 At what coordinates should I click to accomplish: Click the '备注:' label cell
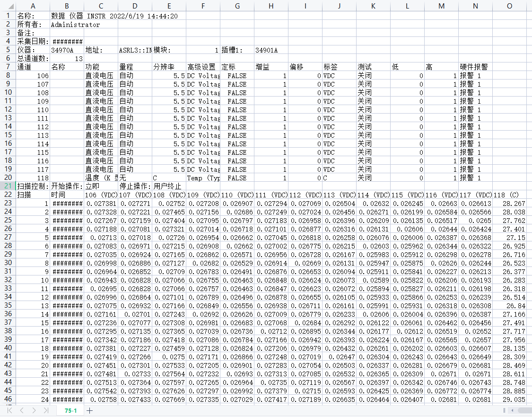click(x=33, y=33)
